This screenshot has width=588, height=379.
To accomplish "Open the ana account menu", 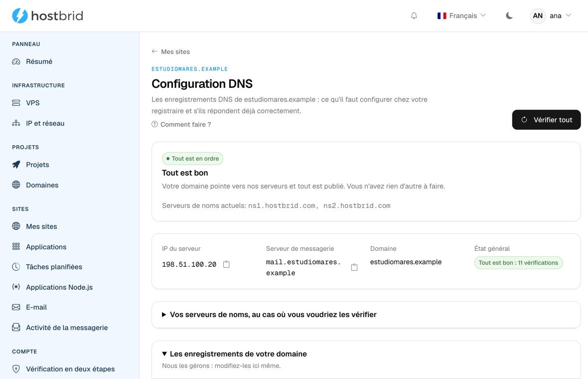I will click(551, 16).
